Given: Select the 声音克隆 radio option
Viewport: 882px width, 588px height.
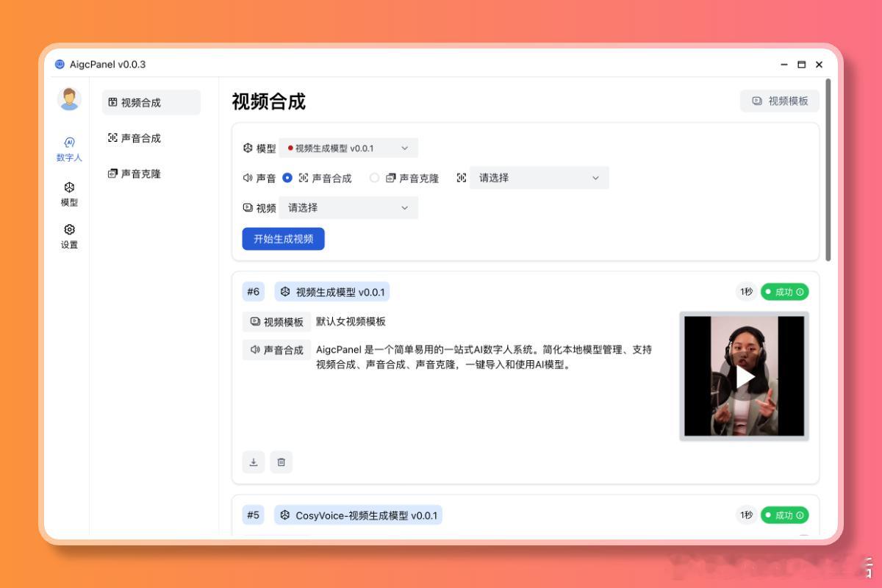Looking at the screenshot, I should [x=374, y=178].
